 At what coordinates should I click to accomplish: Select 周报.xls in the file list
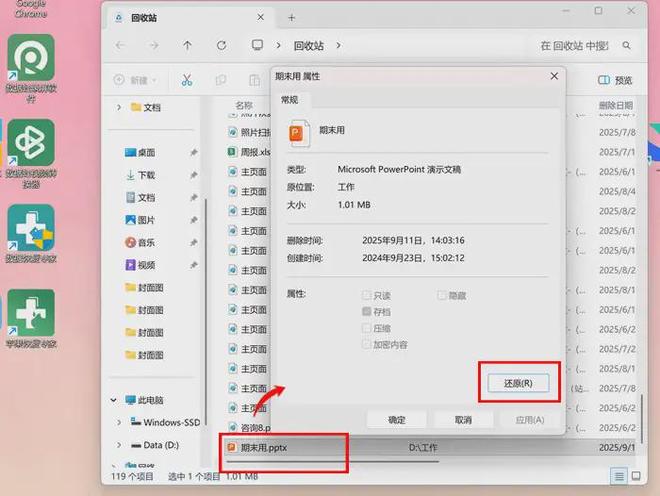(250, 152)
